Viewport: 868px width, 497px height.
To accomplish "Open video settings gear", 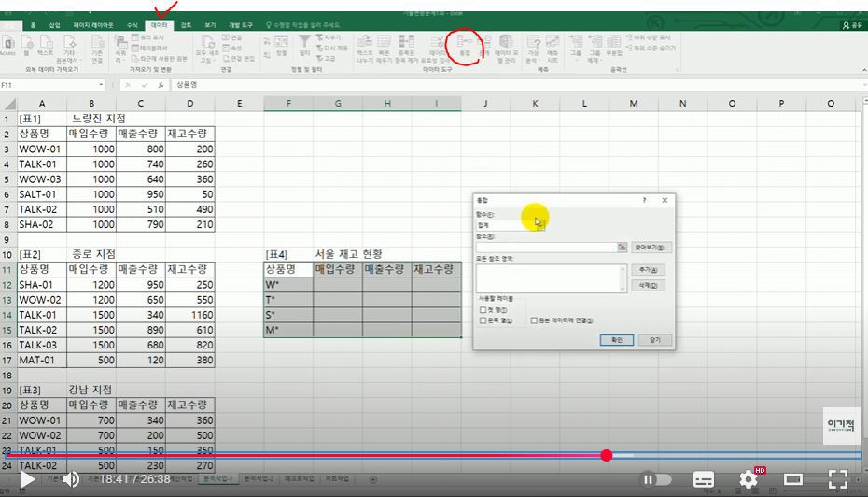I will (749, 479).
